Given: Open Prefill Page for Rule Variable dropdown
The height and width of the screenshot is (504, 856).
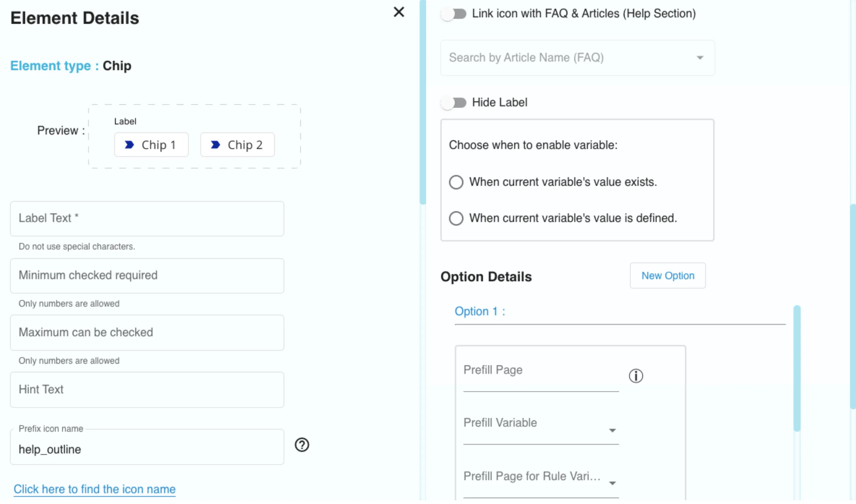Looking at the screenshot, I should (x=541, y=479).
